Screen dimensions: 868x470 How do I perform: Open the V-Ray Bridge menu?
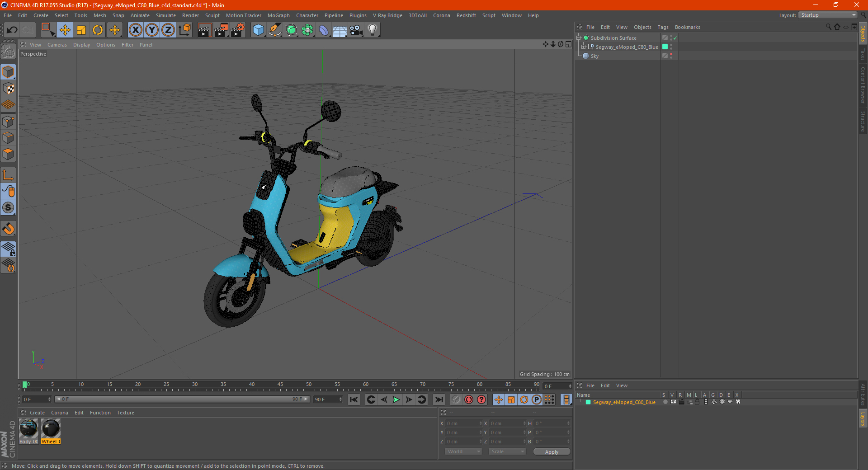387,15
